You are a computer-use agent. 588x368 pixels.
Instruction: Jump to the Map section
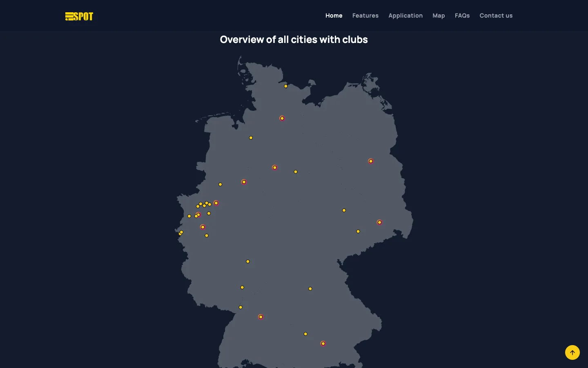click(439, 16)
